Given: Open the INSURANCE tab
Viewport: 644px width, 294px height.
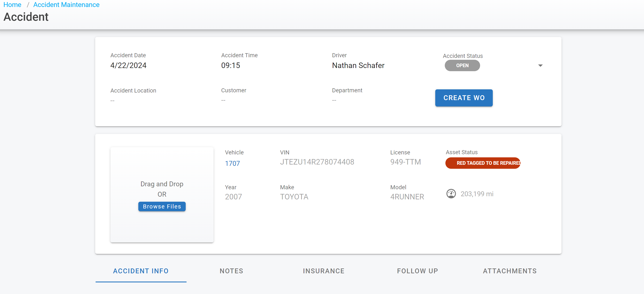Looking at the screenshot, I should 324,271.
